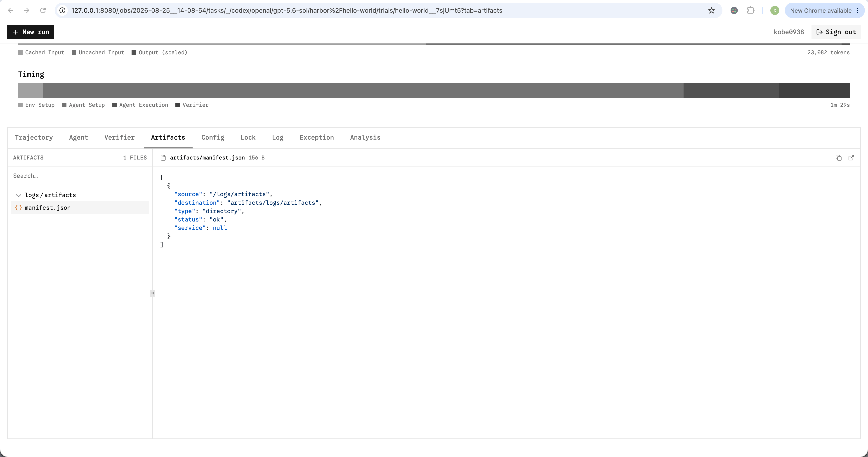This screenshot has height=457, width=868.
Task: Click the "directory" value in JSON
Action: pos(222,211)
